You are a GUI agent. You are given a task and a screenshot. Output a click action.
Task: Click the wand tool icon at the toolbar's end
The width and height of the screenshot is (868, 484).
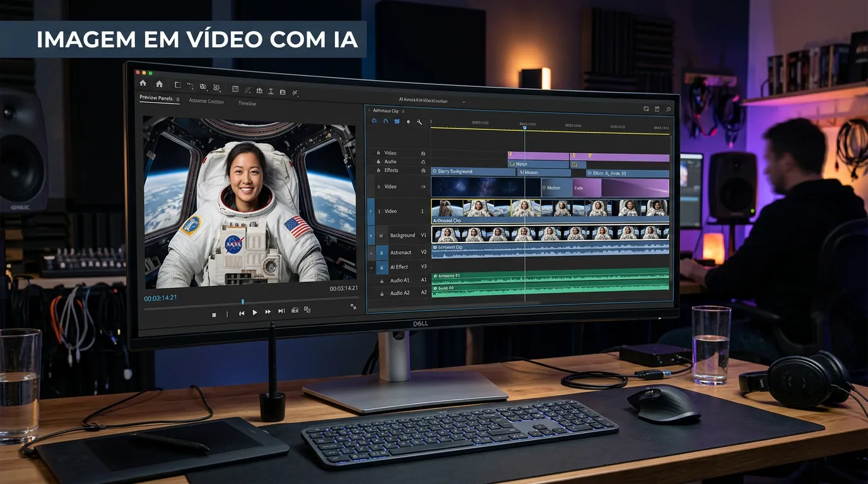click(295, 93)
